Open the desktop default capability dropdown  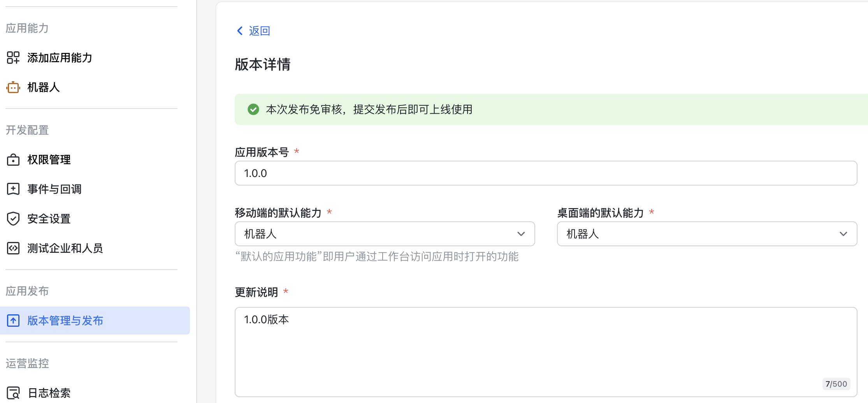coord(707,234)
